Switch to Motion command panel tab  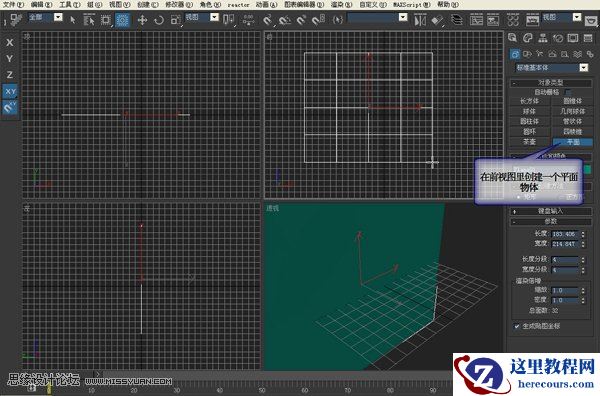558,37
